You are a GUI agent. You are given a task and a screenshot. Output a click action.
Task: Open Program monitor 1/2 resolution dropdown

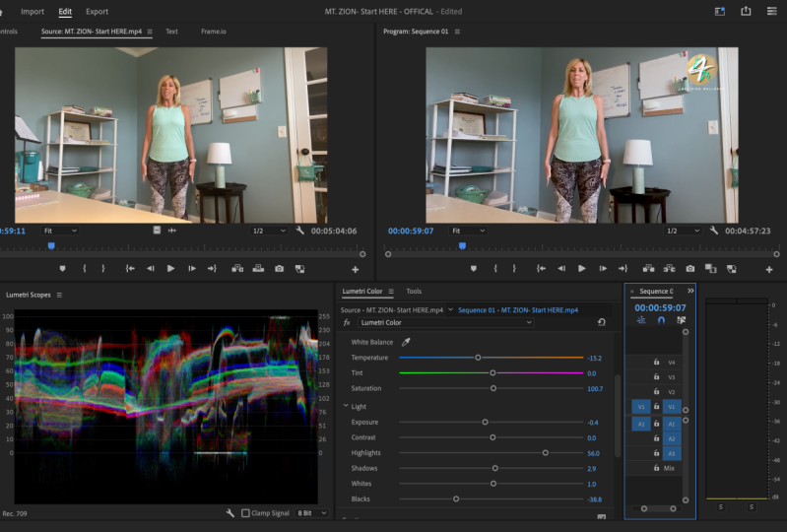pos(683,231)
